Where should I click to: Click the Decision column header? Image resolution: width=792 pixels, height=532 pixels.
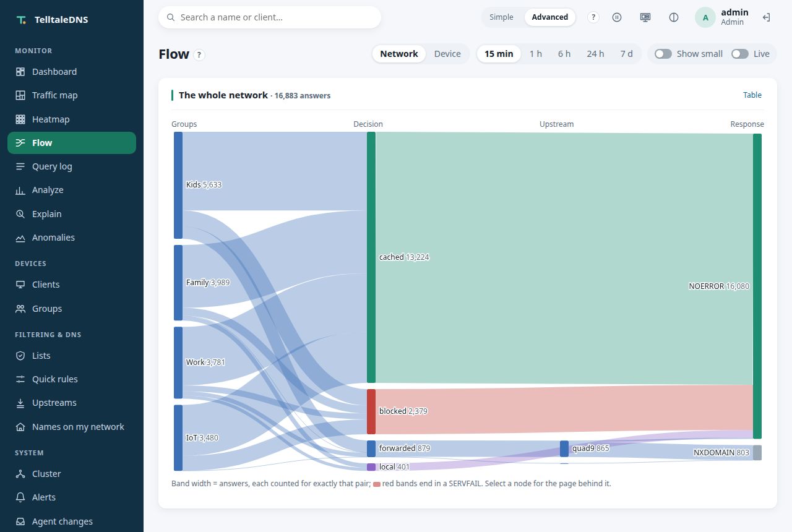click(x=368, y=124)
